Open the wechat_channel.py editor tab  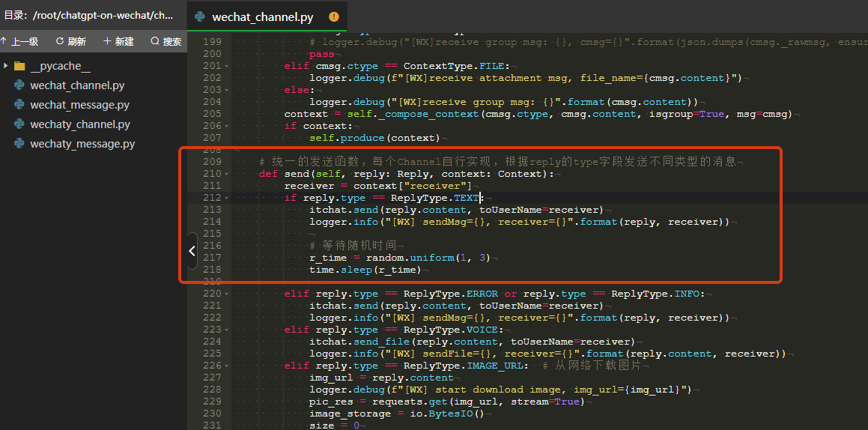coord(267,16)
